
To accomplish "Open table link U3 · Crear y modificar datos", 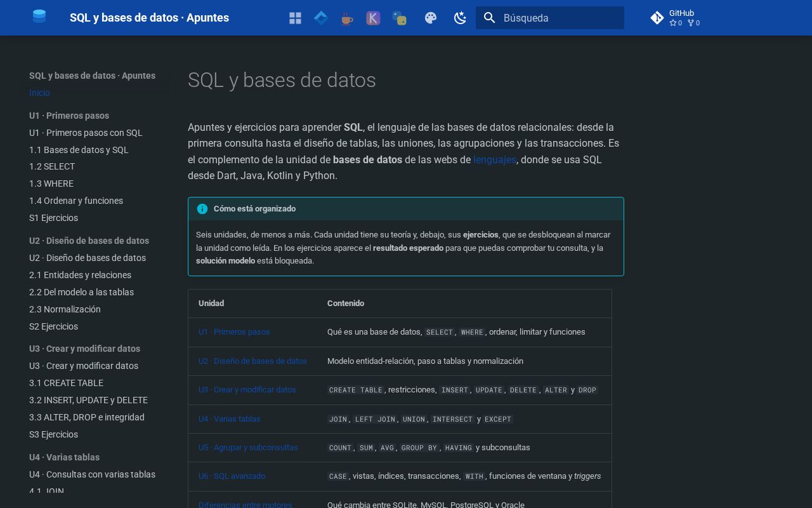I will pos(247,390).
